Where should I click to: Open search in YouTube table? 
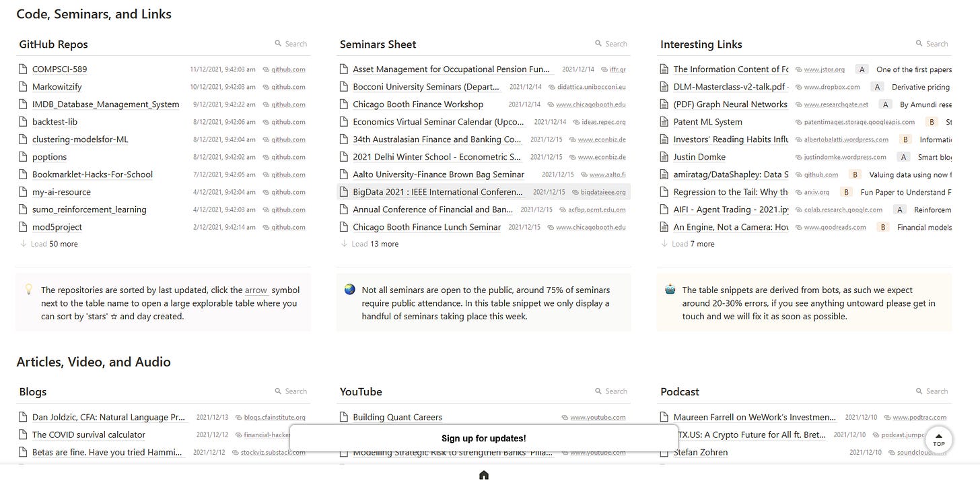point(610,391)
